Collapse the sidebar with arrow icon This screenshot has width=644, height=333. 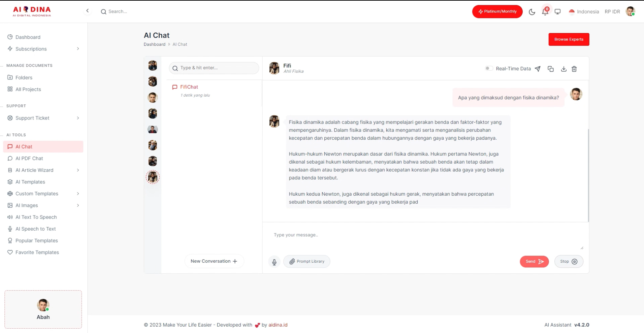click(x=88, y=11)
